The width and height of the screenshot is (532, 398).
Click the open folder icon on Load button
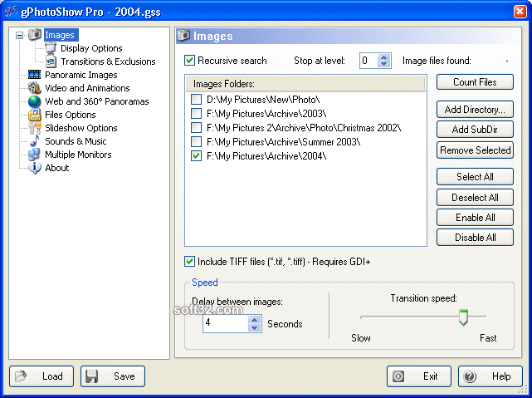pos(21,376)
